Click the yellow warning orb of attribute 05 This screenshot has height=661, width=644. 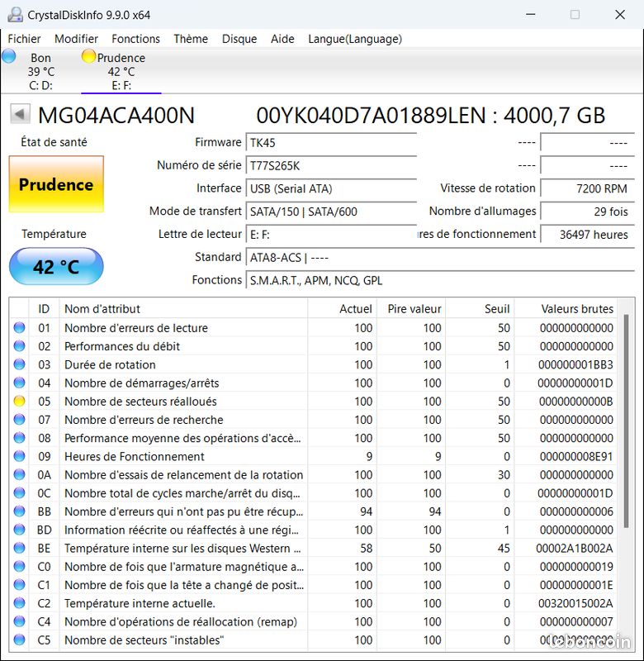coord(19,401)
